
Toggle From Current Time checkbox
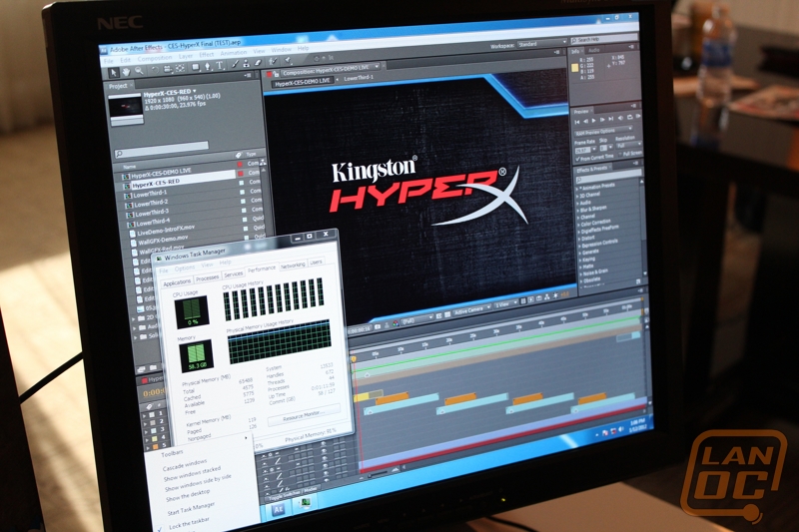click(x=578, y=159)
